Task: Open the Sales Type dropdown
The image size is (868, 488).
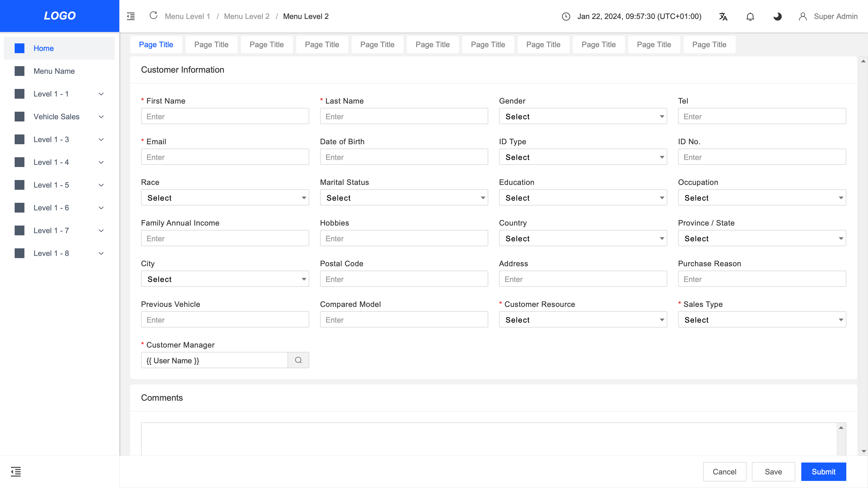Action: pyautogui.click(x=762, y=320)
